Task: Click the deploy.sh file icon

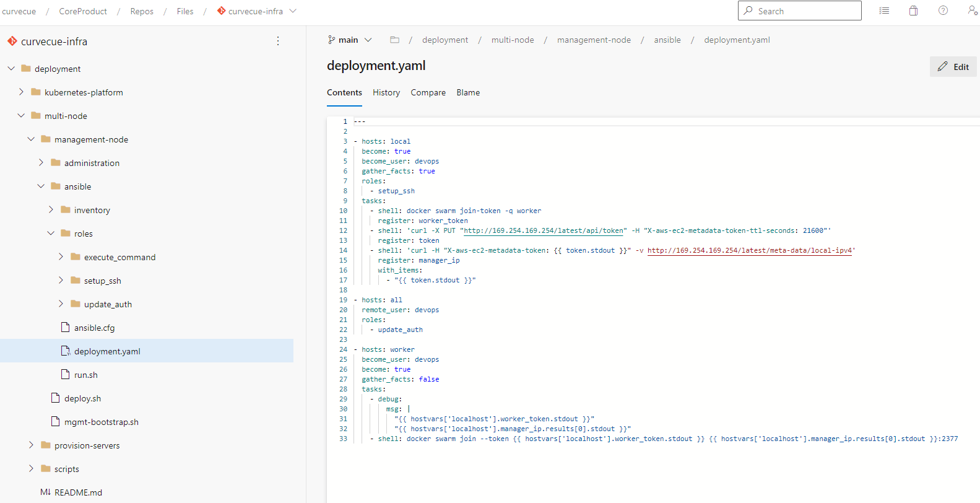Action: pyautogui.click(x=55, y=398)
